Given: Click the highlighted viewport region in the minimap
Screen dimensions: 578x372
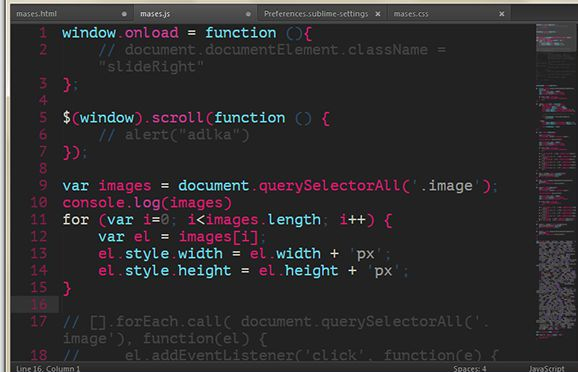Looking at the screenshot, I should click(556, 38).
